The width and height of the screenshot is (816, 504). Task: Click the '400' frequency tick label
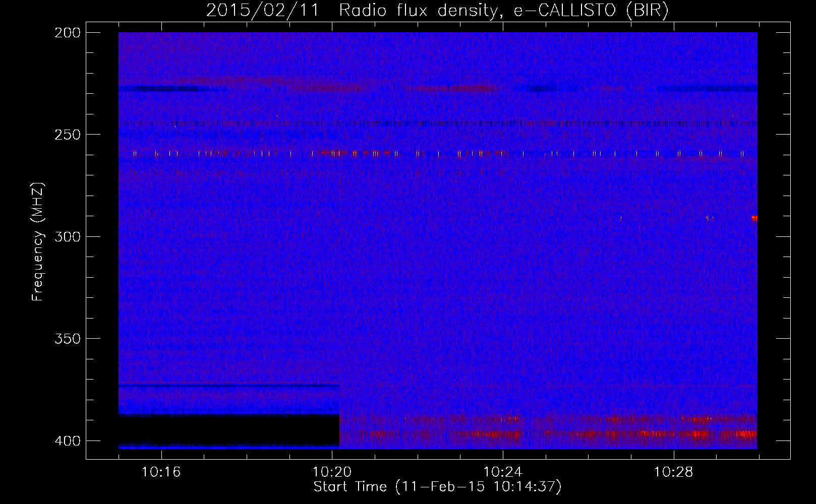click(68, 440)
